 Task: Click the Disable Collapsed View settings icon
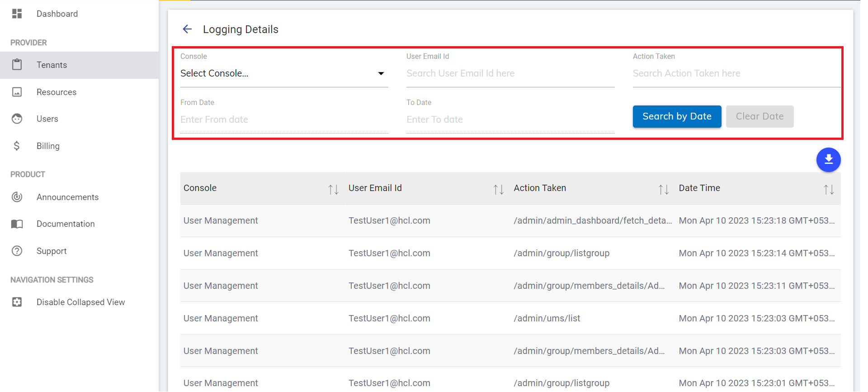point(17,302)
